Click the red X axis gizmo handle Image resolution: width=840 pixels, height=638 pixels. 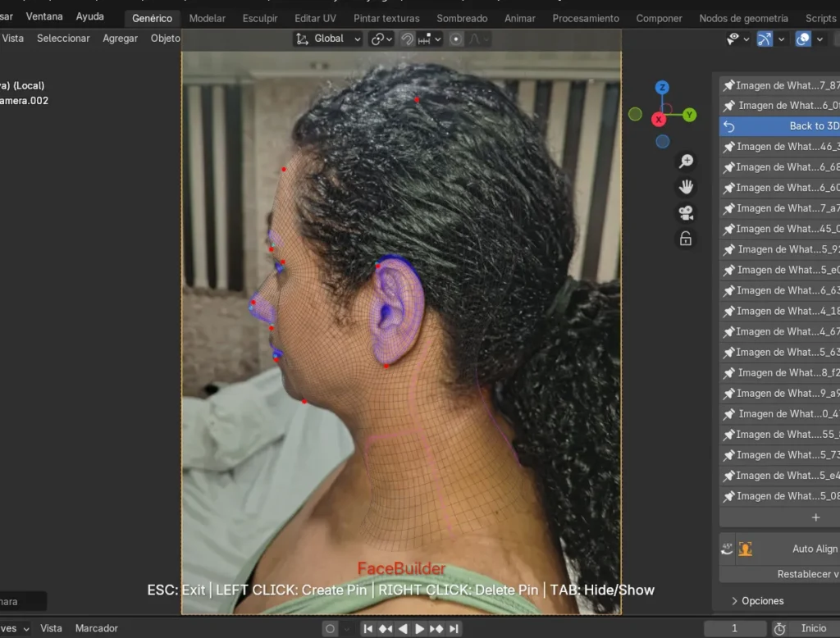pyautogui.click(x=659, y=120)
